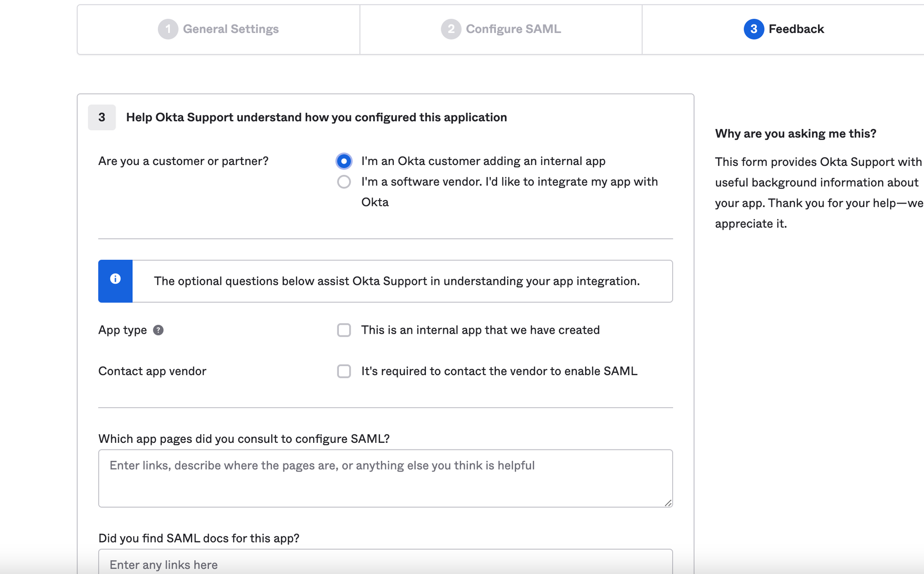Click the gray section number 3 badge

[x=102, y=118]
